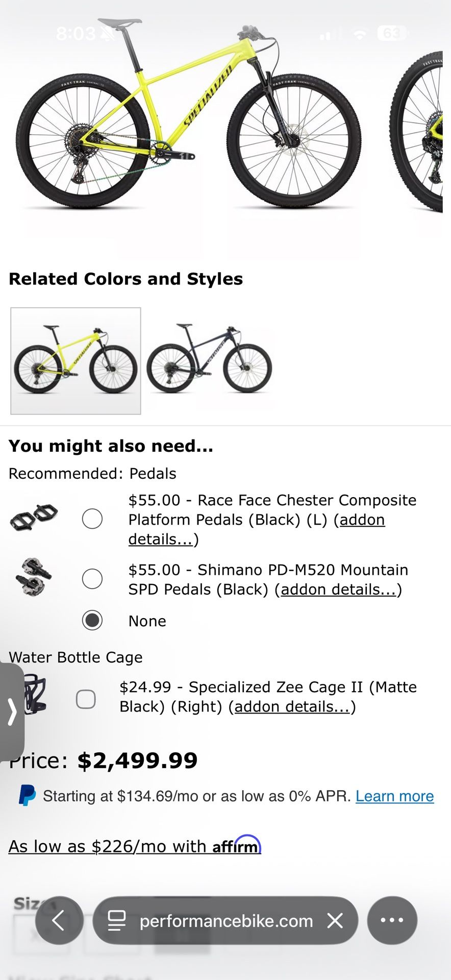Click PayPal Learn more link
Viewport: 451px width, 980px height.
pyautogui.click(x=394, y=796)
